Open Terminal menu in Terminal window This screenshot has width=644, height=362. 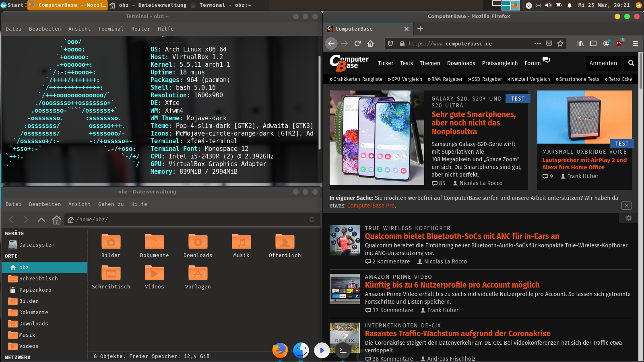point(111,29)
